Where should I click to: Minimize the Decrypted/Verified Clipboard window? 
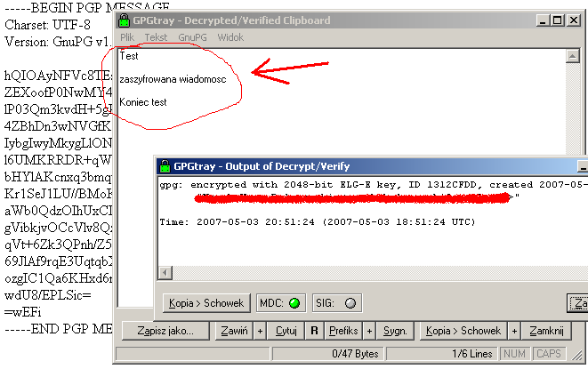pyautogui.click(x=543, y=20)
